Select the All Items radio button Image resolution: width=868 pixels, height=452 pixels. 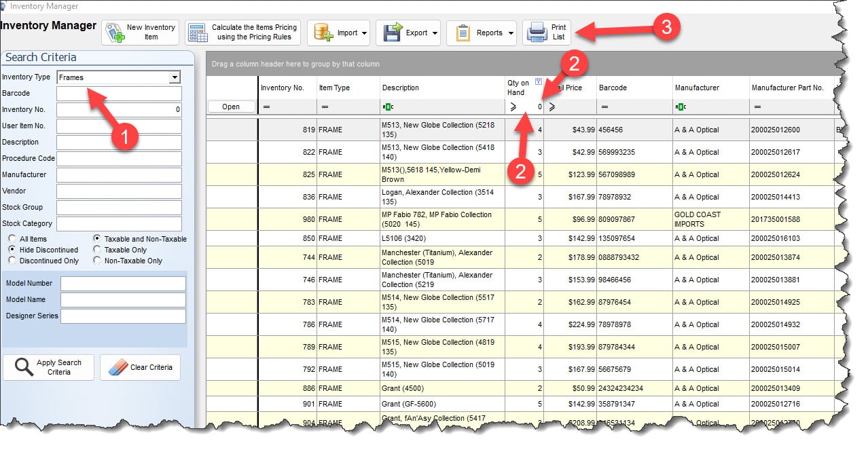pos(12,239)
